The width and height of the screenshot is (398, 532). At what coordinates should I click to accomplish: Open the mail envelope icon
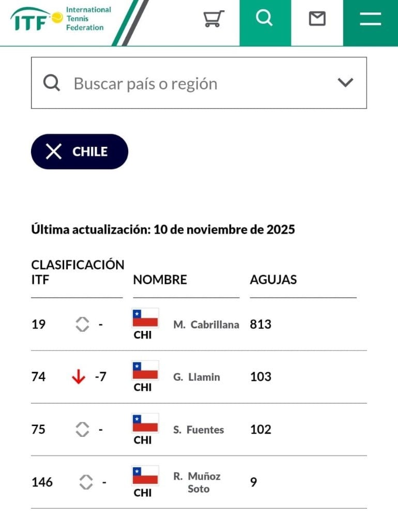[317, 19]
